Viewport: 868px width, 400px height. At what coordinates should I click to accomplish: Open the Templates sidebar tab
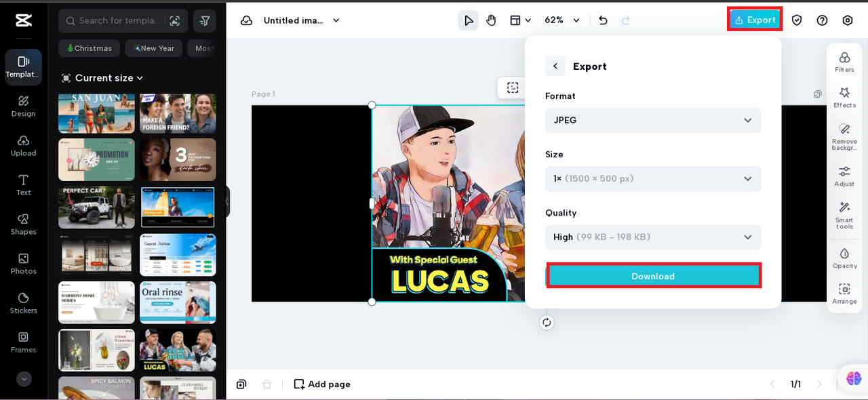23,67
